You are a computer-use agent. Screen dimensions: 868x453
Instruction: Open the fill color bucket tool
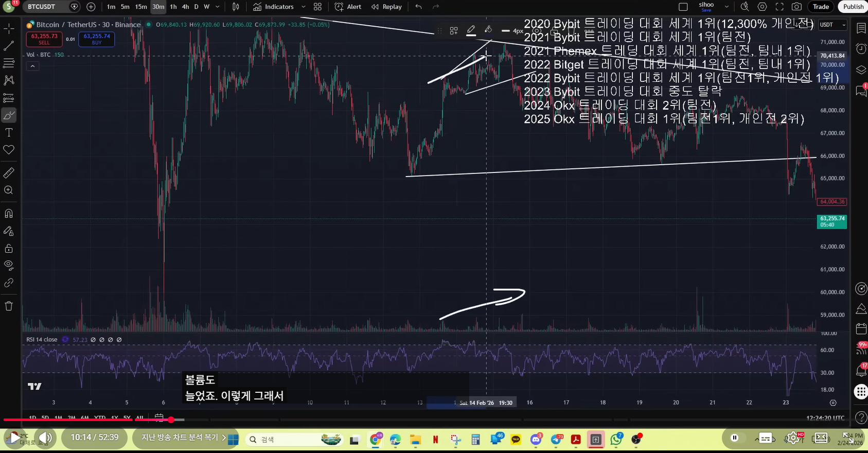(488, 30)
